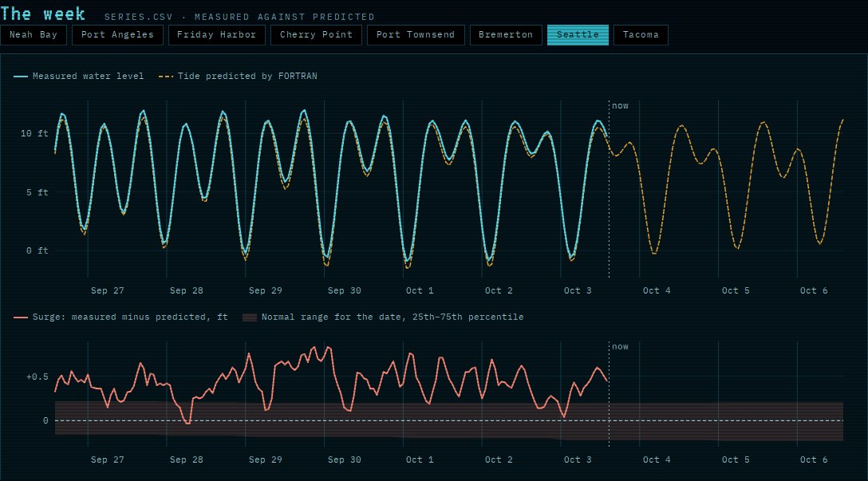Screen dimensions: 868x481
Task: Click 'Oct 5' under the surge chart
Action: (x=736, y=460)
